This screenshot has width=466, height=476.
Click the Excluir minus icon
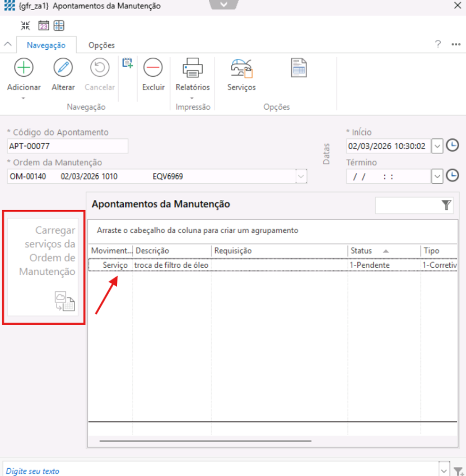click(x=153, y=68)
